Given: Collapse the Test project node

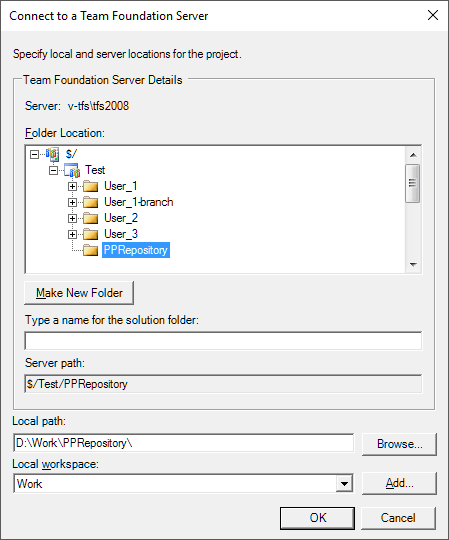Looking at the screenshot, I should coord(53,170).
